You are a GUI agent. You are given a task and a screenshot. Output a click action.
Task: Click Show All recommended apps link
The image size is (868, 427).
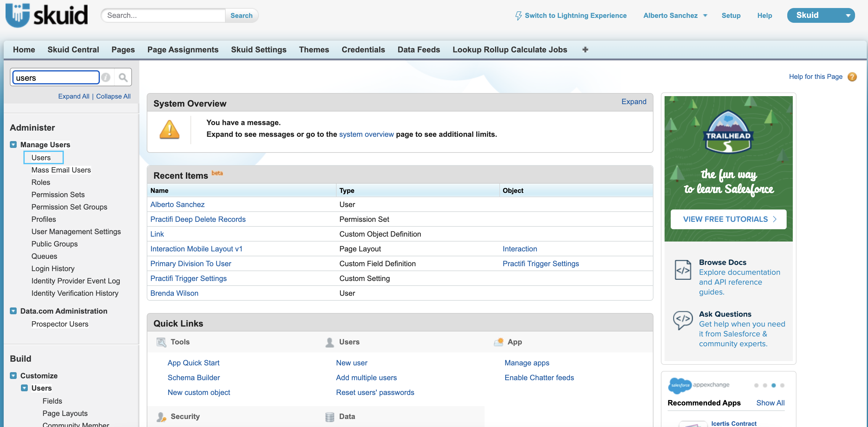770,403
